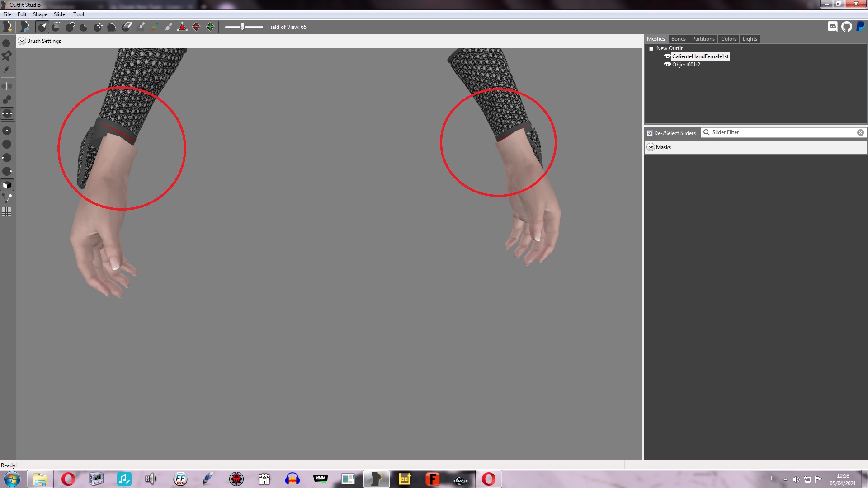The height and width of the screenshot is (488, 868).
Task: Open the NMM taskbar icon
Action: click(321, 479)
